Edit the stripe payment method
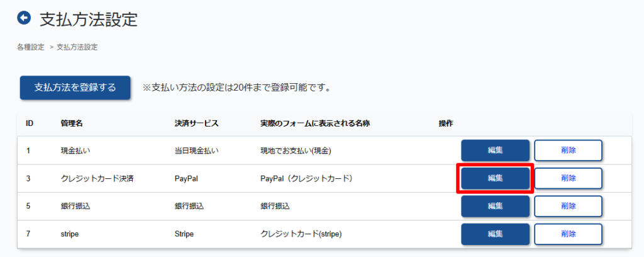The height and width of the screenshot is (257, 644). 496,234
